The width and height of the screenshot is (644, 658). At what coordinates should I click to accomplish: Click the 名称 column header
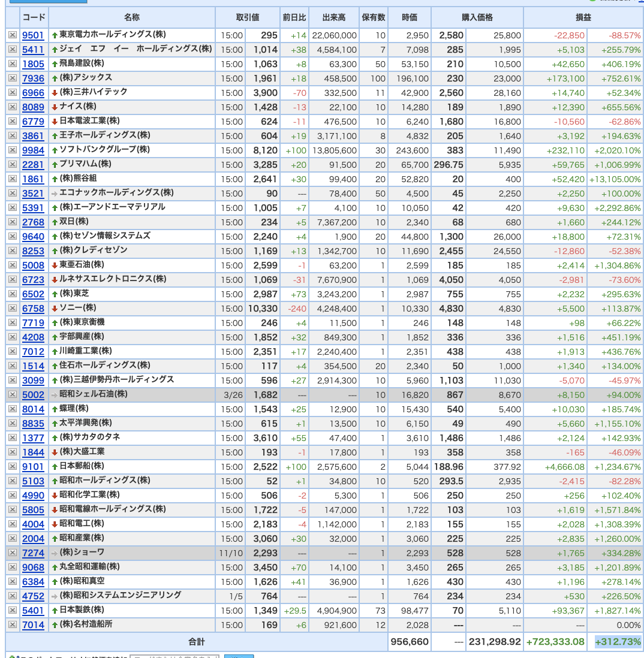point(132,17)
